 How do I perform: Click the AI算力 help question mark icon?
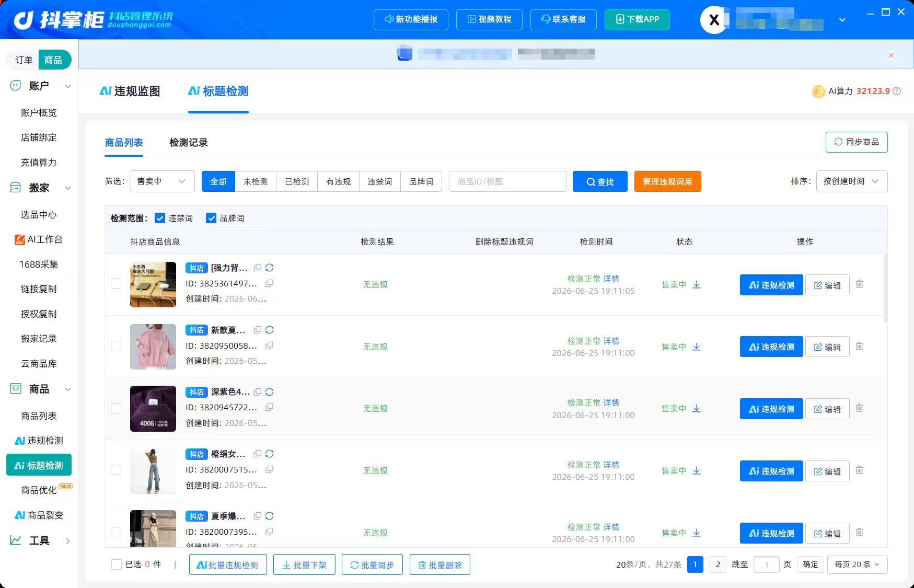coord(897,91)
